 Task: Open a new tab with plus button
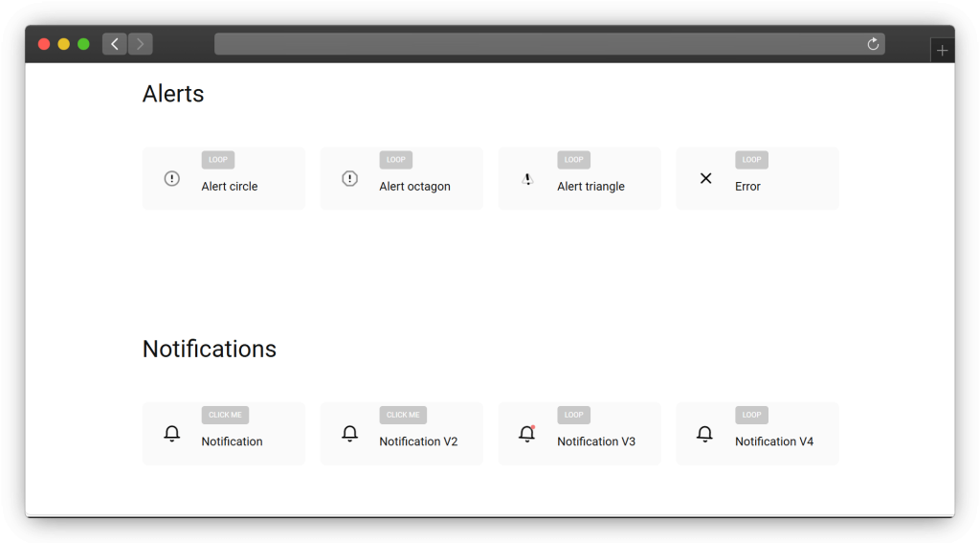tap(942, 51)
